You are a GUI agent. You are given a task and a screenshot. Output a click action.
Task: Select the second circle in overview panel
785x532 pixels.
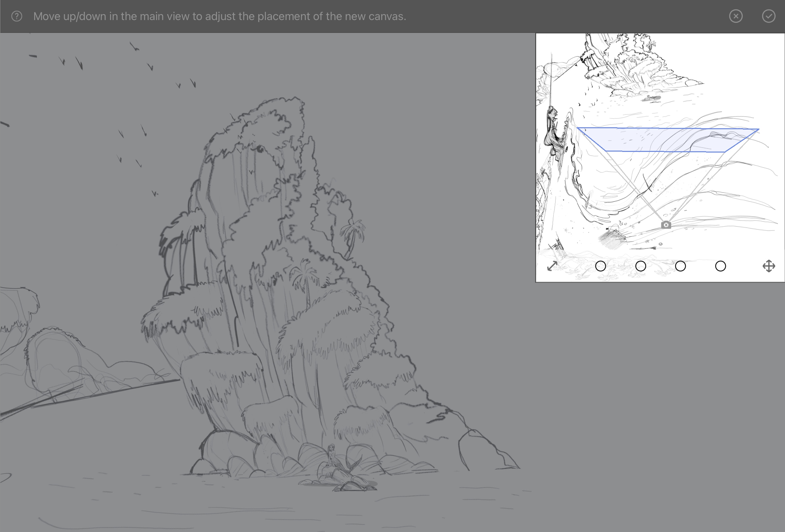[x=640, y=266]
